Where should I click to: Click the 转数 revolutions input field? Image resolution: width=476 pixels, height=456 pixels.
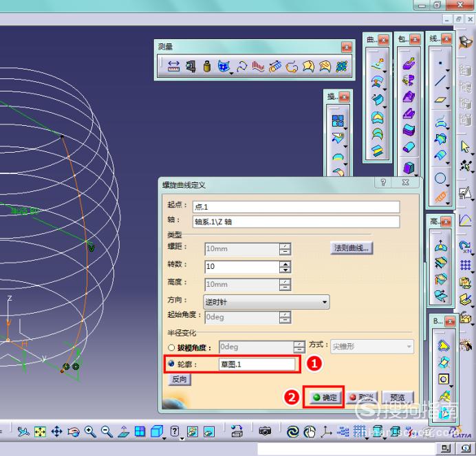point(242,267)
